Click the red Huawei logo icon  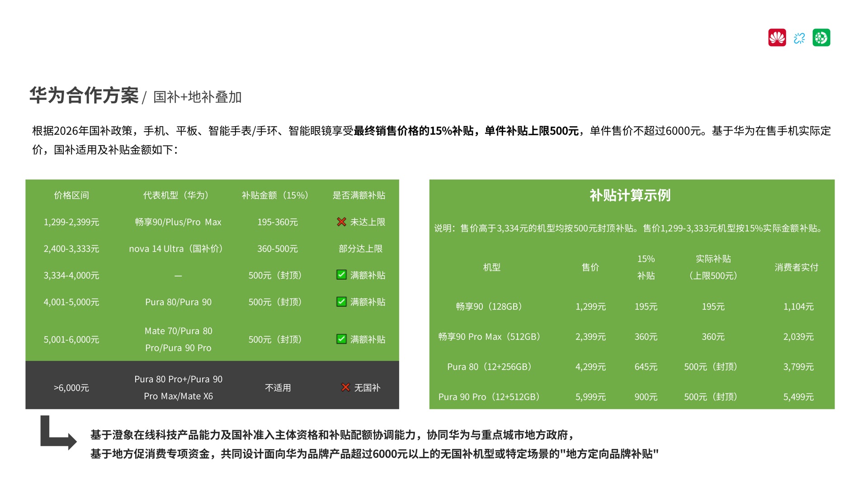[x=777, y=38]
